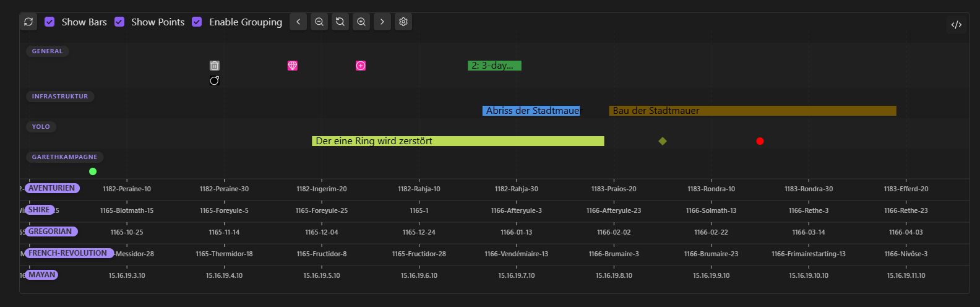Image resolution: width=980 pixels, height=307 pixels.
Task: Click the 1166-Rethe-23 Shire date
Action: [906, 210]
